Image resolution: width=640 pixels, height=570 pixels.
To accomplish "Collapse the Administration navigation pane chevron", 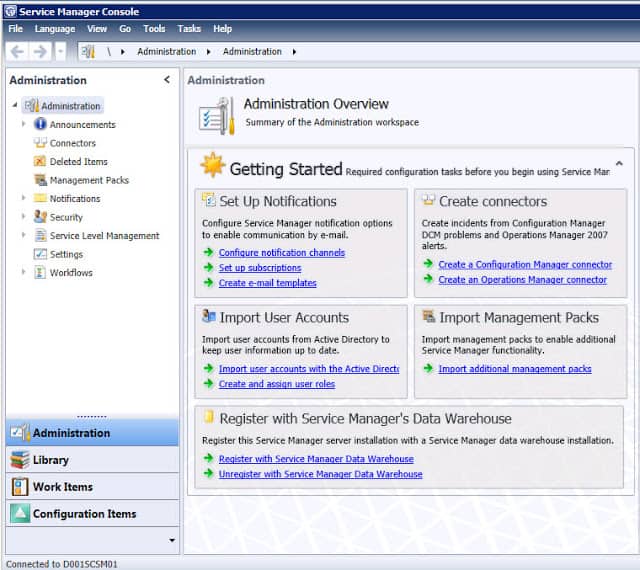I will click(x=167, y=80).
